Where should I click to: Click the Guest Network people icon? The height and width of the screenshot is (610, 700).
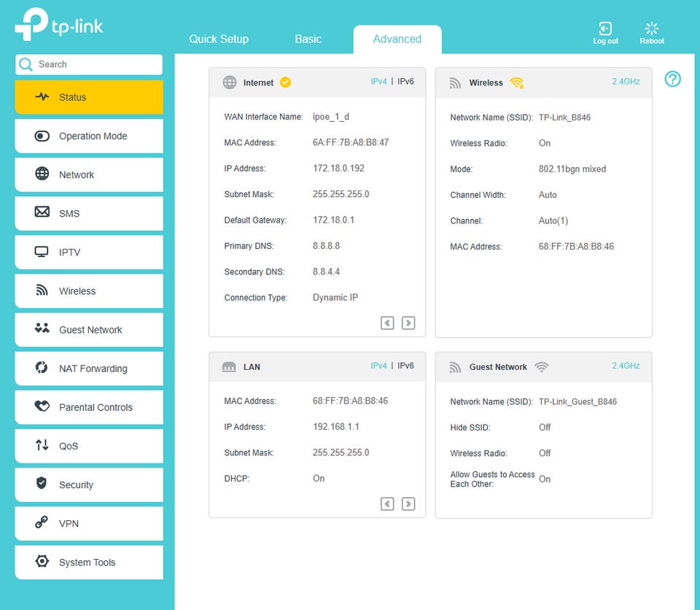[x=42, y=328]
